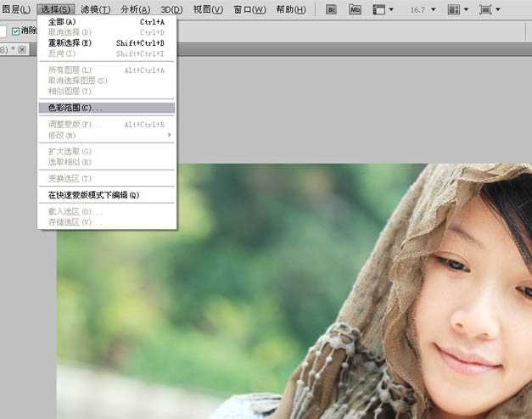
Task: Click the arrange documents icon
Action: 454,9
